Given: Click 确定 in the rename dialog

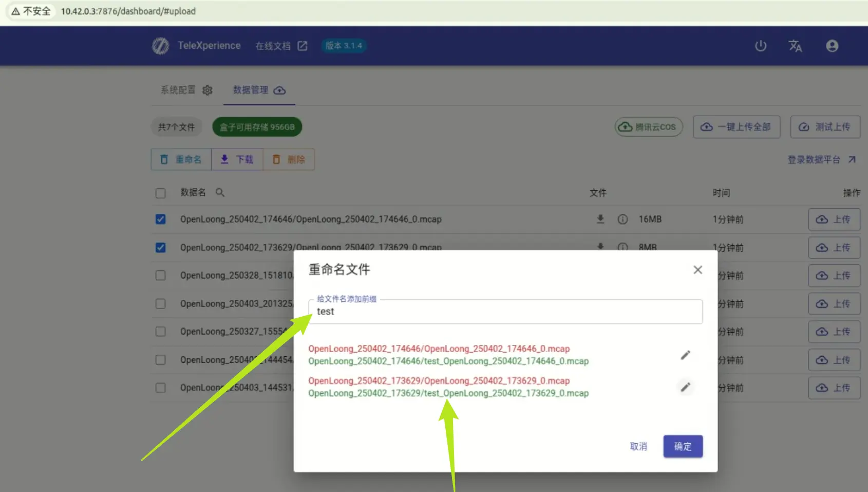Looking at the screenshot, I should click(683, 446).
